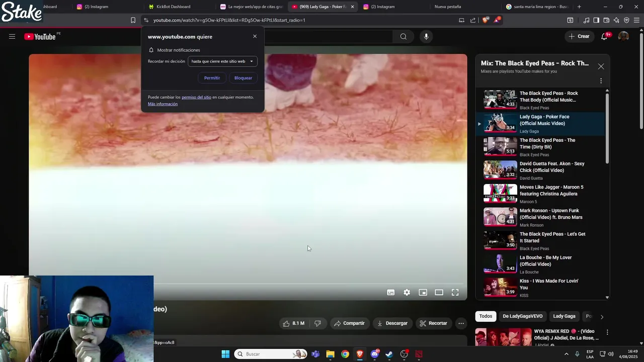
Task: Dislike the Poker Face video
Action: click(318, 323)
